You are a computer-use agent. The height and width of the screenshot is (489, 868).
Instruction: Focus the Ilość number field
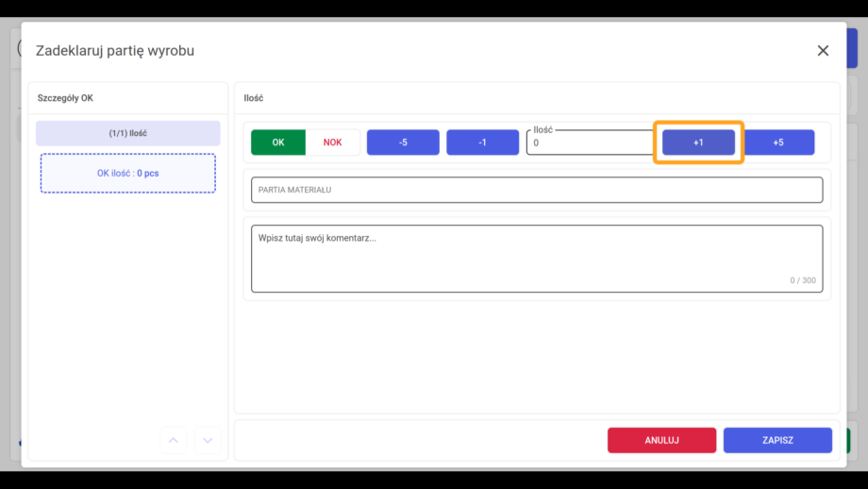[x=591, y=143]
